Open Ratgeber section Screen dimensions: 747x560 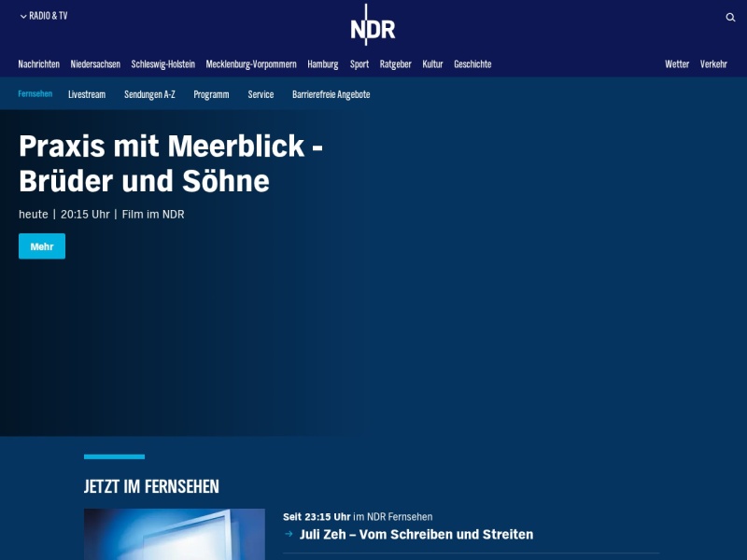point(395,64)
